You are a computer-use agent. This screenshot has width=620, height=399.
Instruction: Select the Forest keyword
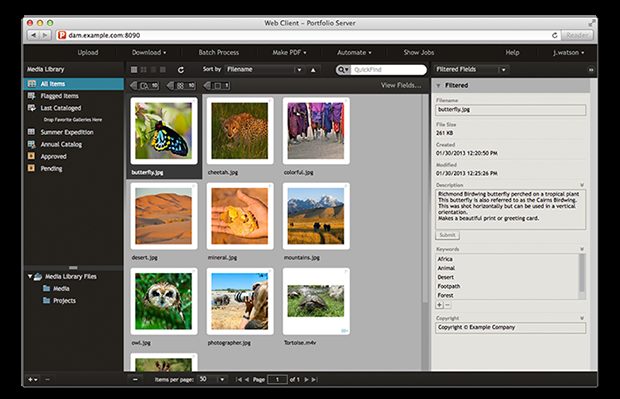(445, 295)
